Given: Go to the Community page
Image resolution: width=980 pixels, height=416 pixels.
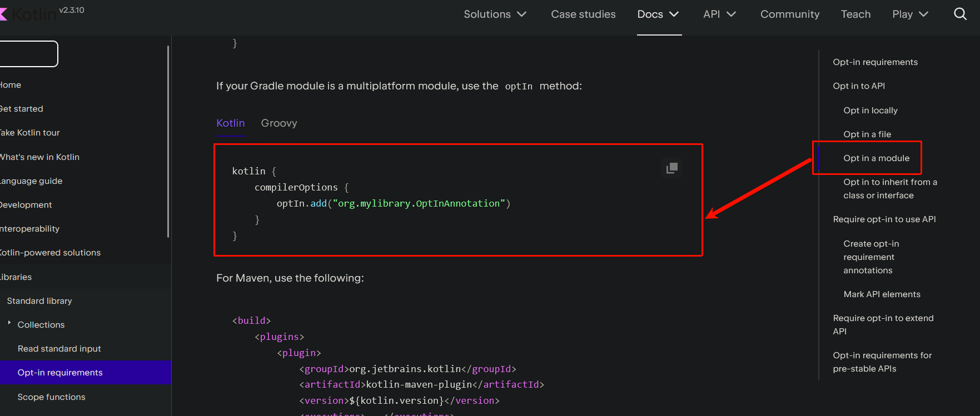Looking at the screenshot, I should point(789,14).
